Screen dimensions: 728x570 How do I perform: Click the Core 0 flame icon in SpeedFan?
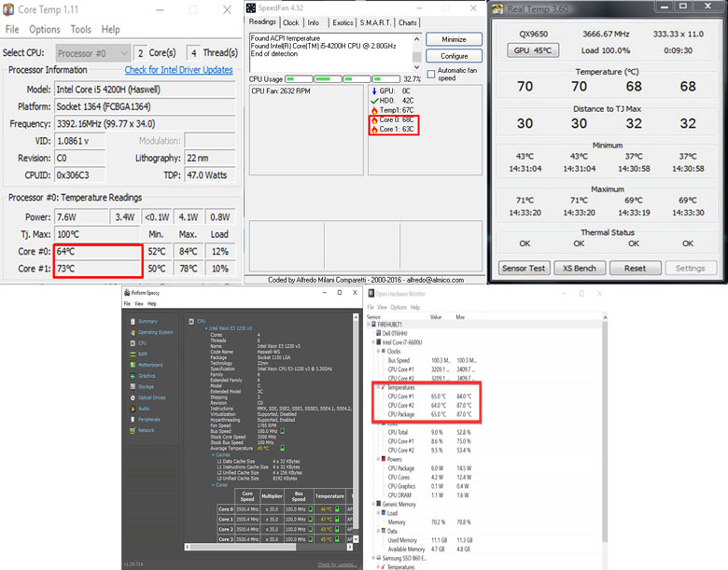pos(374,120)
